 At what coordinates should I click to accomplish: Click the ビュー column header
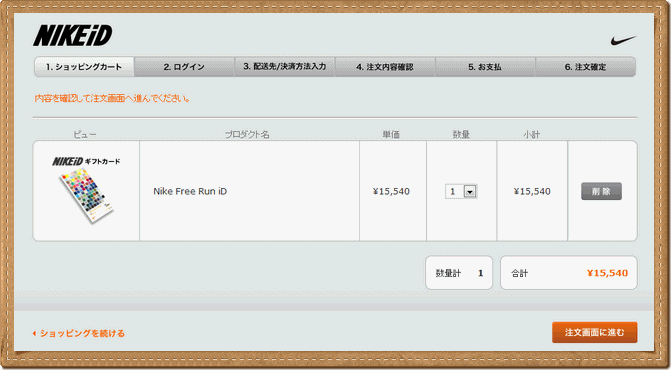point(85,134)
